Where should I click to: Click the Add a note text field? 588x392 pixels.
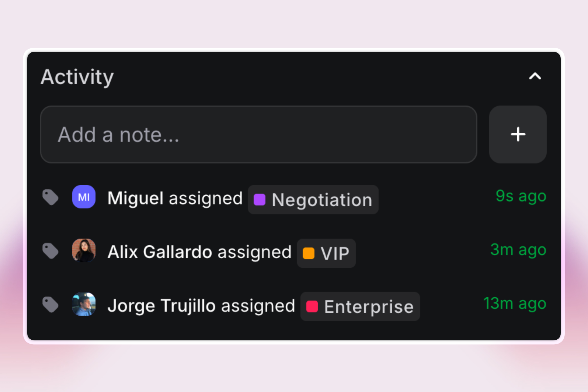(x=258, y=135)
